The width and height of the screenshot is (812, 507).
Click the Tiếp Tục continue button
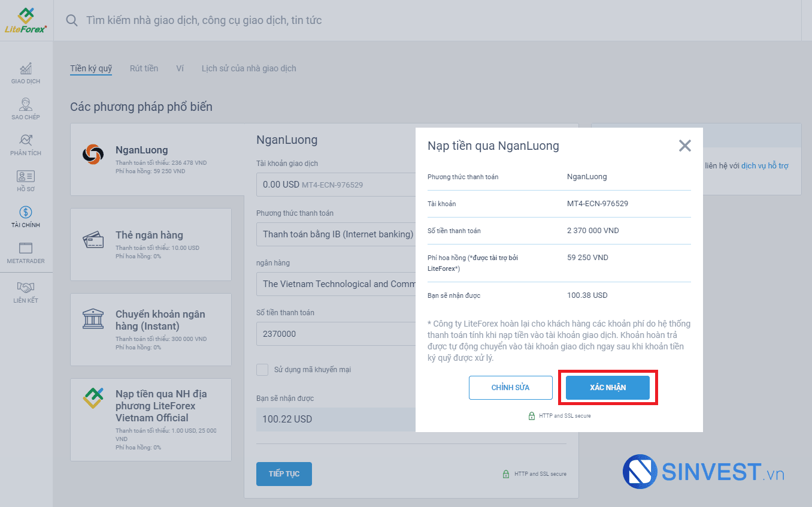(284, 474)
